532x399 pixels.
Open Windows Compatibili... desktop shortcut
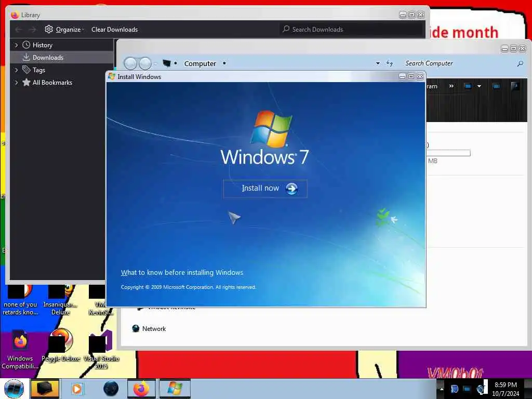pyautogui.click(x=20, y=350)
